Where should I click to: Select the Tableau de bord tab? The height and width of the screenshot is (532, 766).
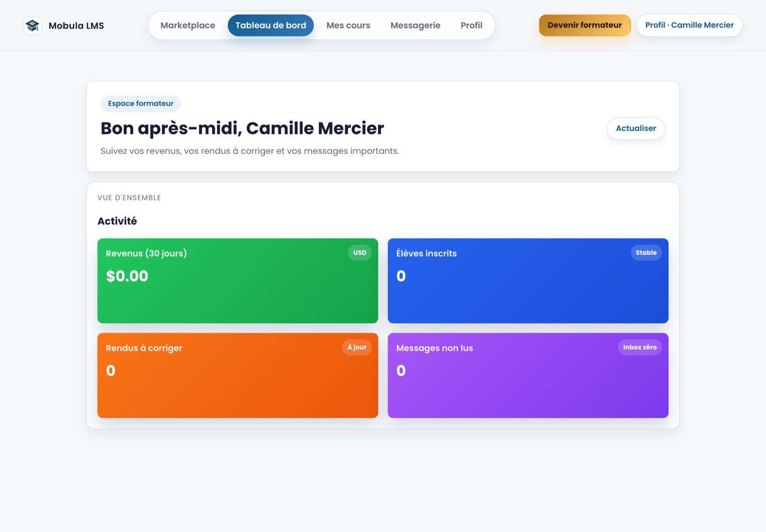point(270,25)
